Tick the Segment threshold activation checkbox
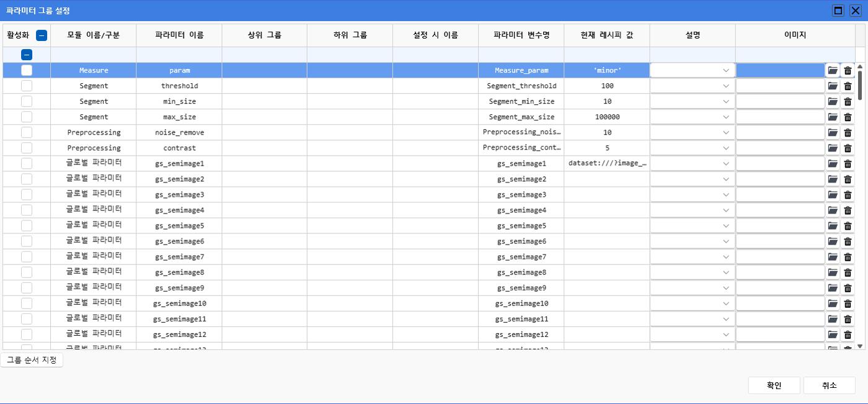 click(27, 86)
